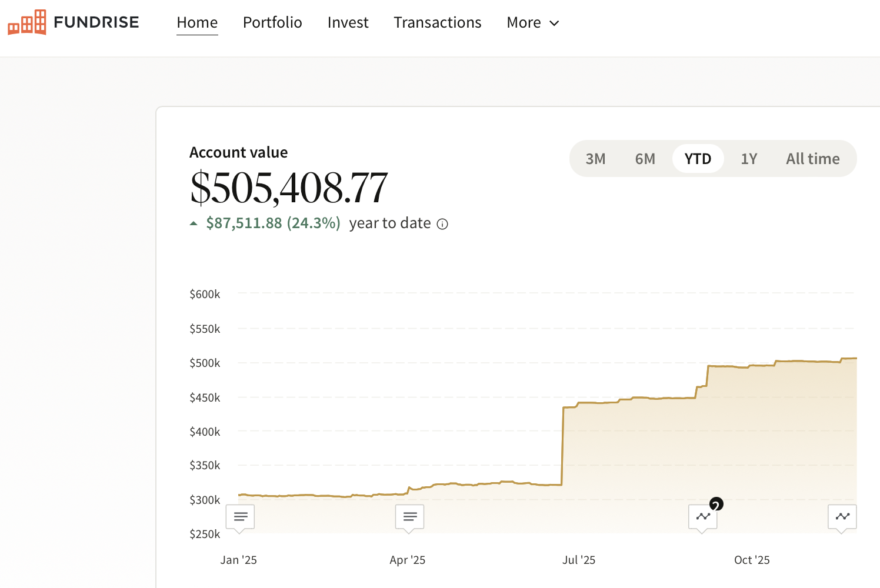This screenshot has width=880, height=588.
Task: Click the note annotation marker below Apr '25
Action: tap(409, 516)
